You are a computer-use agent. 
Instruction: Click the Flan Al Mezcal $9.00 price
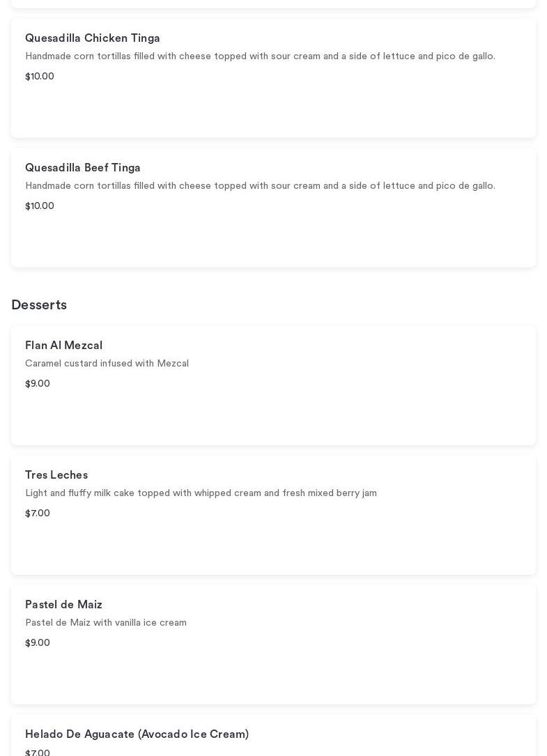pyautogui.click(x=38, y=384)
